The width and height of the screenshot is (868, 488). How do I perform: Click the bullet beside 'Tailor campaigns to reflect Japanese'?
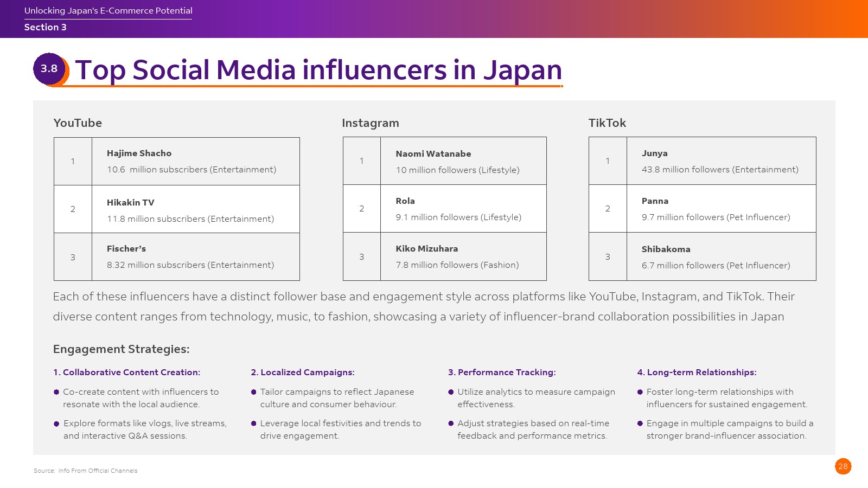click(253, 392)
